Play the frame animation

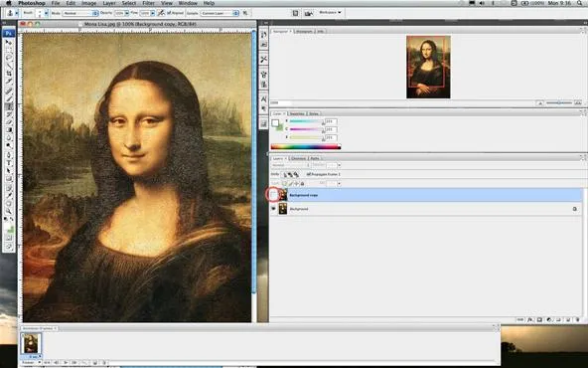click(x=66, y=362)
